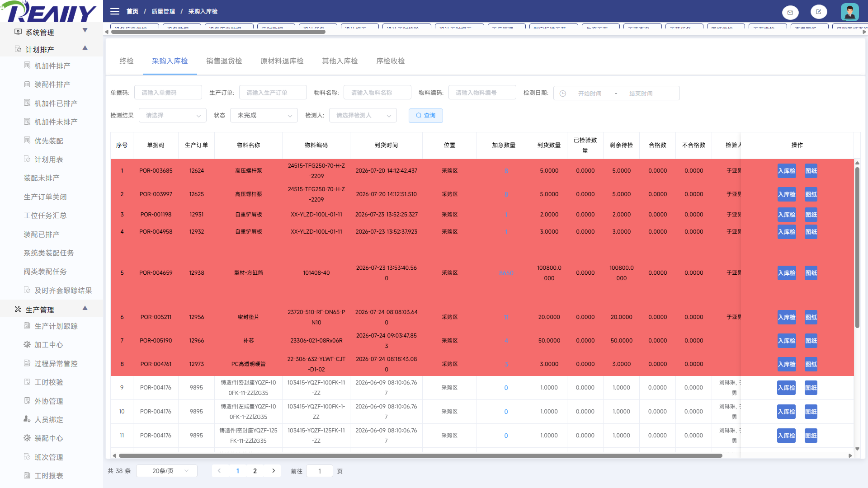Click the table horizontal scrollbar thumb
This screenshot has width=868, height=488.
pyautogui.click(x=420, y=455)
